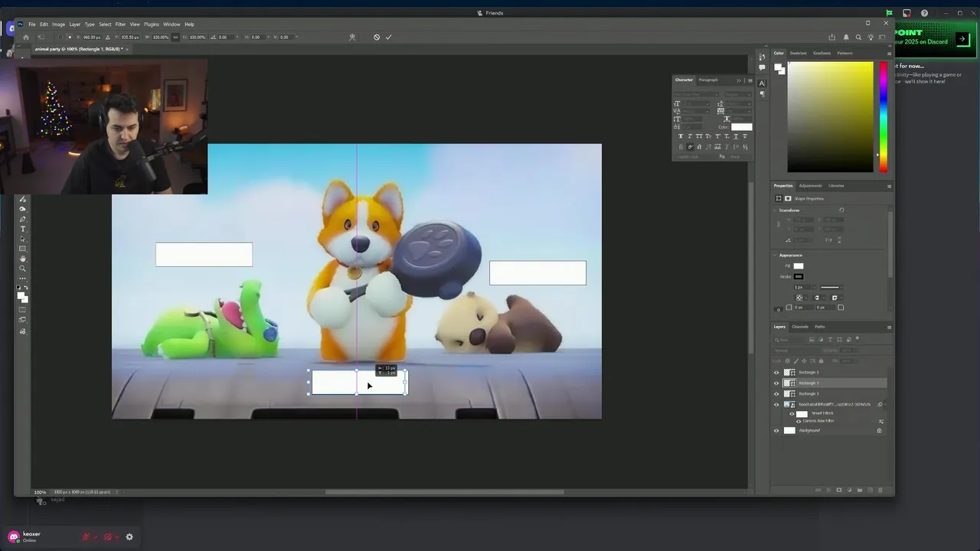This screenshot has width=980, height=551.
Task: Hide the third Rectangle 1 layer
Action: pos(776,394)
